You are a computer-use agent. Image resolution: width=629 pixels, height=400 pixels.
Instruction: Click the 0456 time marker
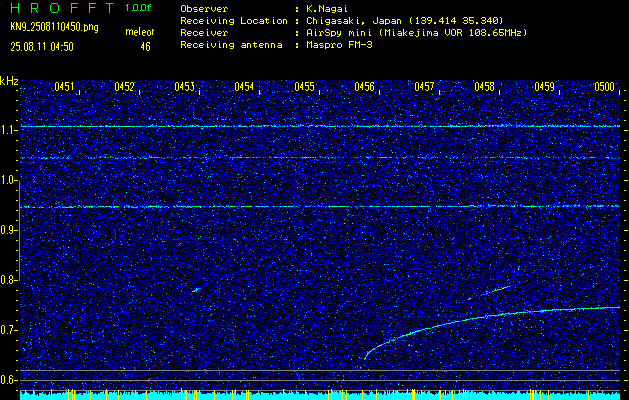pyautogui.click(x=364, y=86)
